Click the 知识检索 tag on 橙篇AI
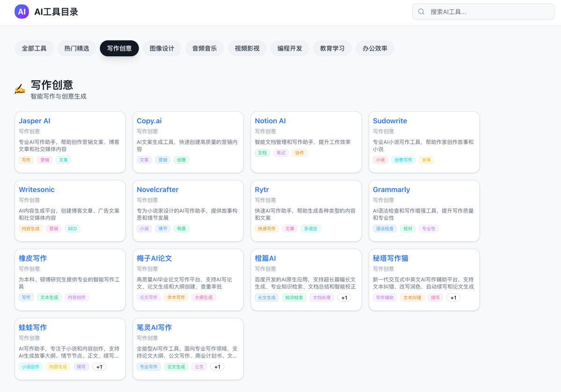This screenshot has height=392, width=561. pos(294,298)
